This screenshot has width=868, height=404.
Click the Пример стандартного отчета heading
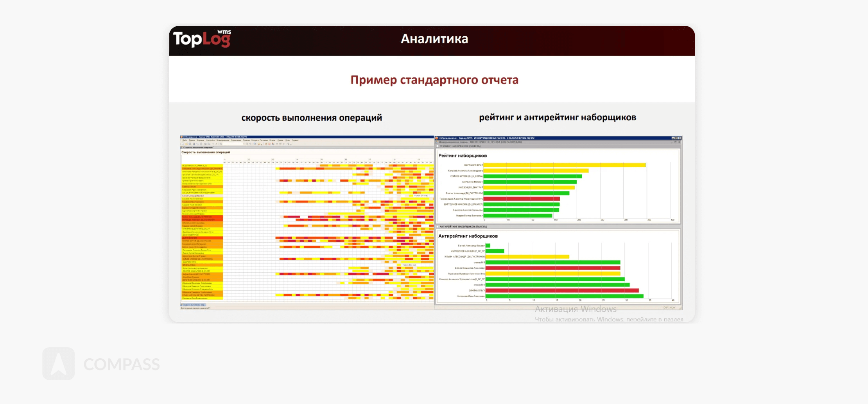click(x=434, y=80)
